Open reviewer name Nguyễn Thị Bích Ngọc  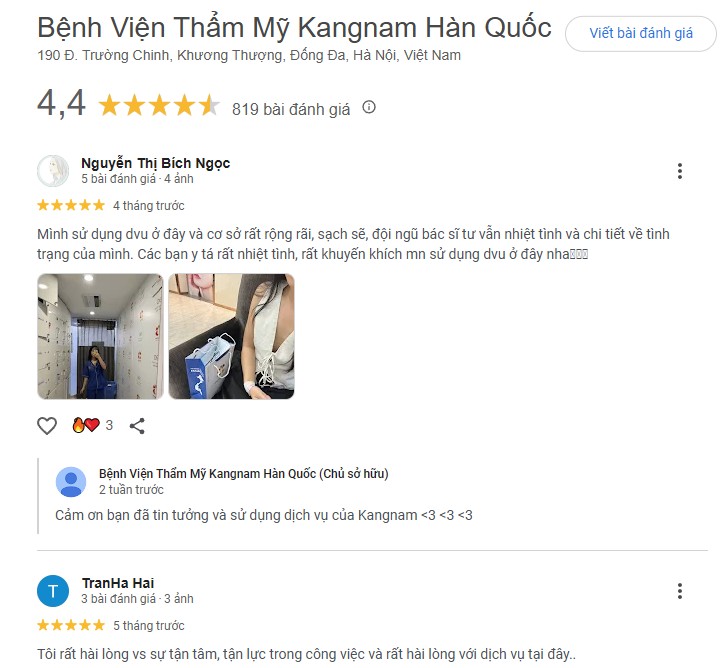click(156, 163)
